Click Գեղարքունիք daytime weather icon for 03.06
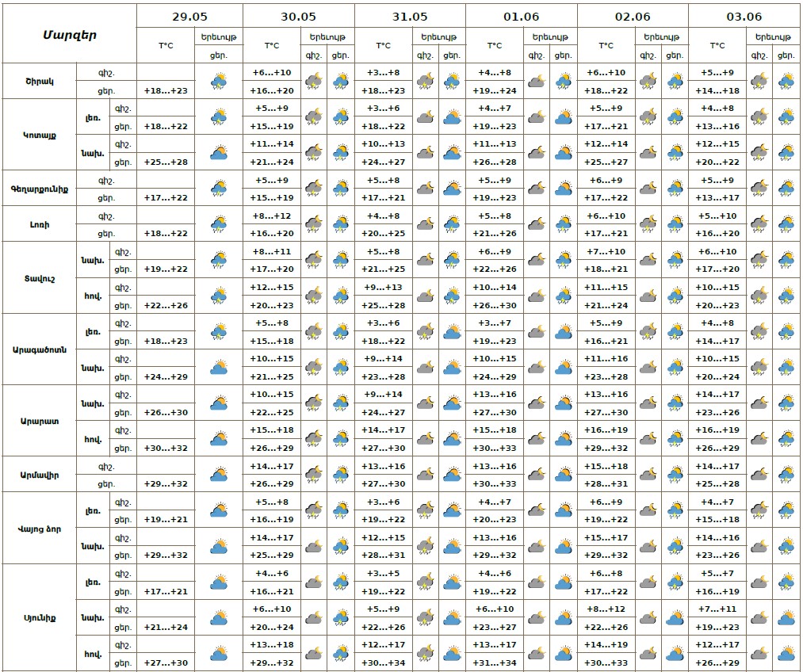Image resolution: width=803 pixels, height=672 pixels. pyautogui.click(x=786, y=189)
